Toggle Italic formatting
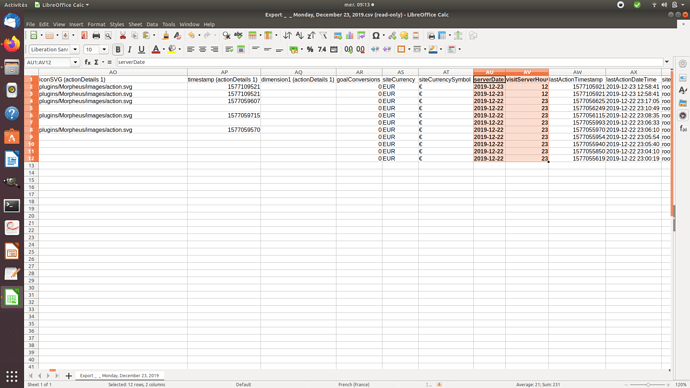690x388 pixels. click(x=129, y=49)
